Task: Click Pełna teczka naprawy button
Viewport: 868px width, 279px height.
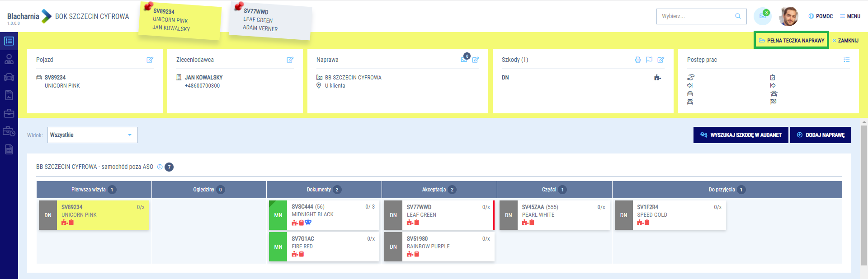Action: 791,40
